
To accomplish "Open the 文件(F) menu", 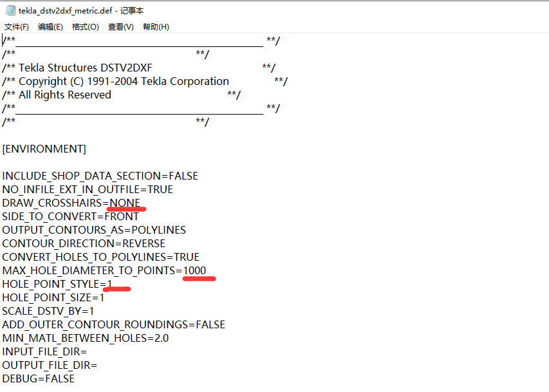I will click(x=17, y=27).
